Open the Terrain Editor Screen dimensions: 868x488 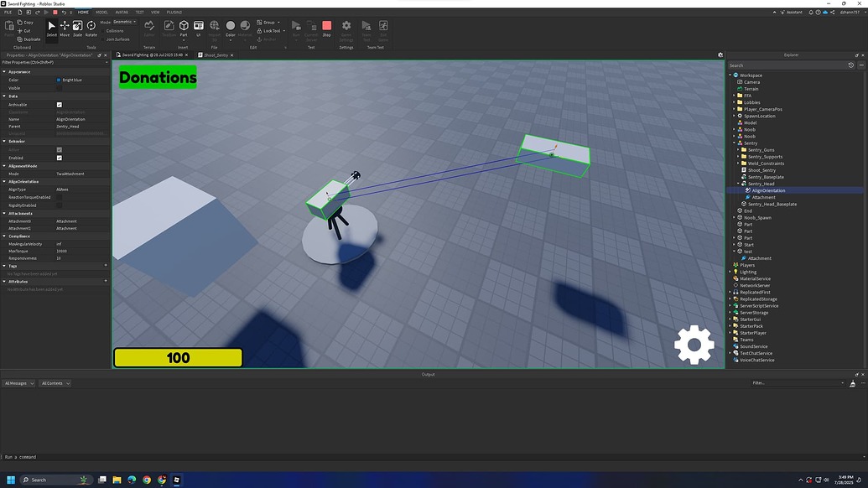(x=150, y=29)
